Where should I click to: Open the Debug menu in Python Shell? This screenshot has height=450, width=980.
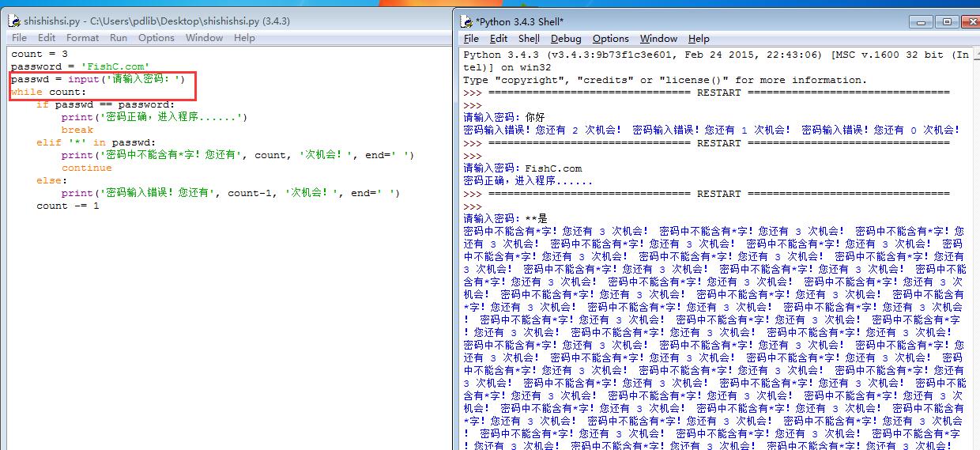click(566, 39)
